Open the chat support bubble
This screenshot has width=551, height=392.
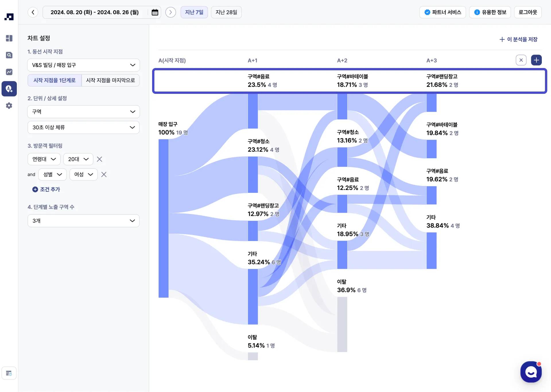tap(531, 372)
